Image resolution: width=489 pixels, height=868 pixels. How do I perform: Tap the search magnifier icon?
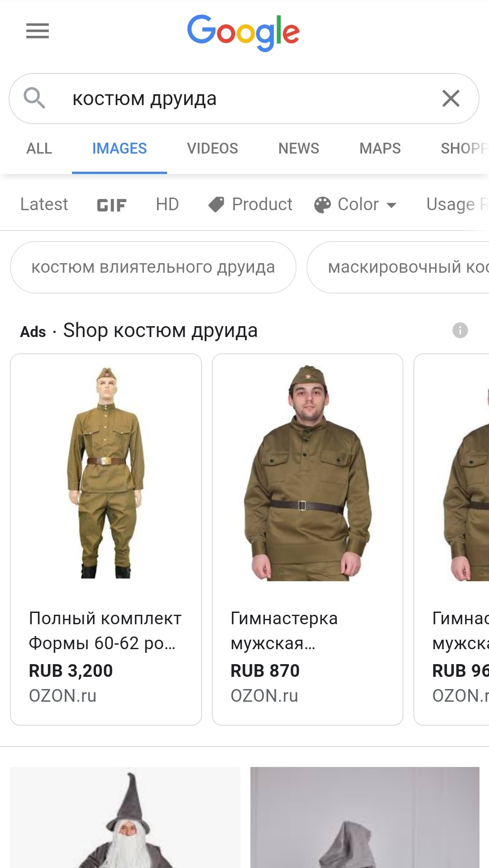pyautogui.click(x=34, y=98)
